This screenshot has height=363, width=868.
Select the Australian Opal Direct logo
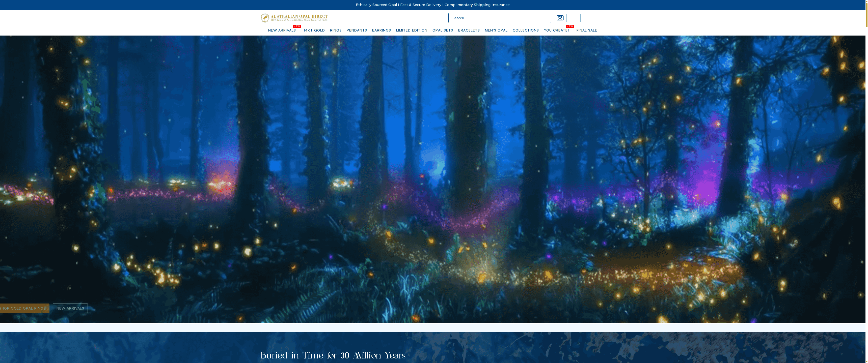click(x=294, y=17)
